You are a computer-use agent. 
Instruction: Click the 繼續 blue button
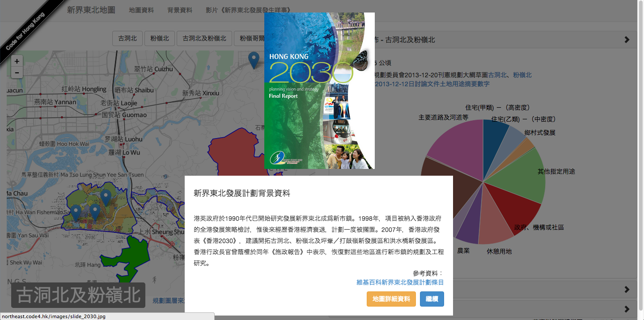[432, 299]
